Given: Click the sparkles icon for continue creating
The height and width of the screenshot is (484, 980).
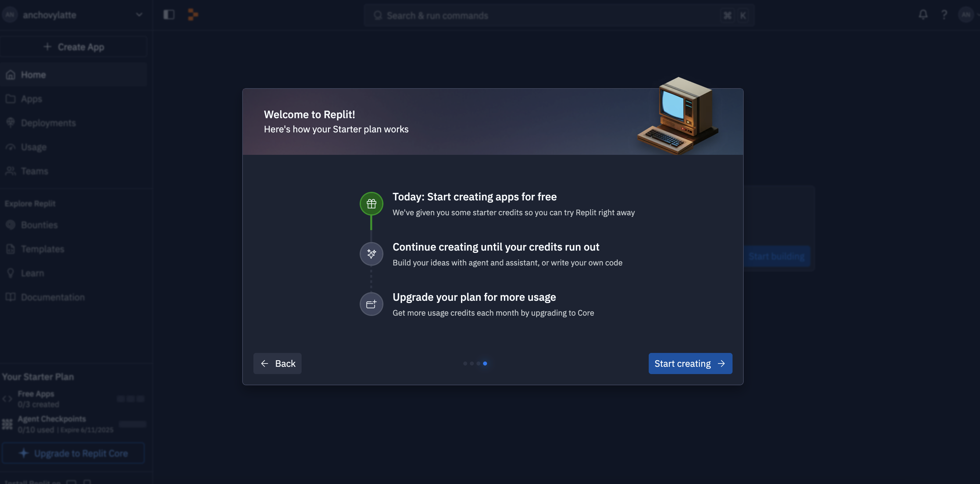Looking at the screenshot, I should [x=371, y=254].
